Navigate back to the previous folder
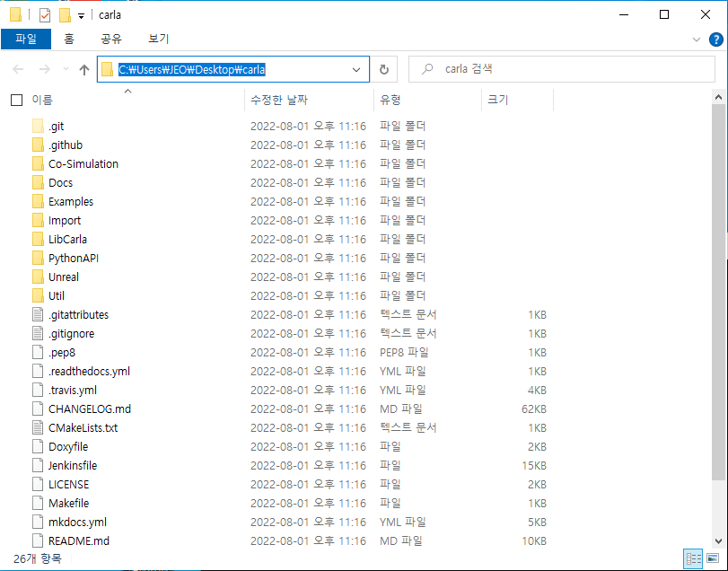The image size is (728, 571). [x=18, y=70]
